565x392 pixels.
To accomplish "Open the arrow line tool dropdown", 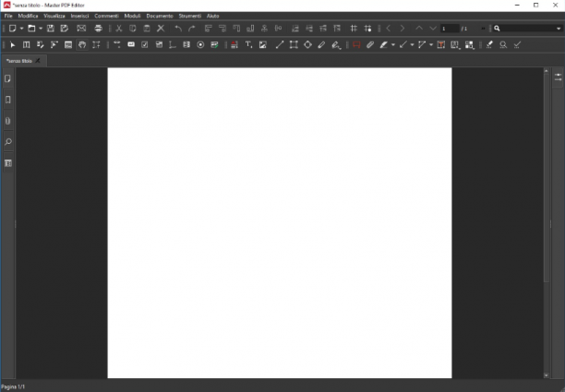I will (412, 45).
